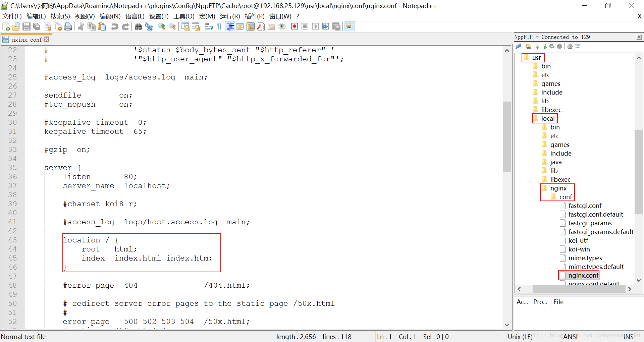Save all open files
644x342 pixels.
tap(37, 26)
